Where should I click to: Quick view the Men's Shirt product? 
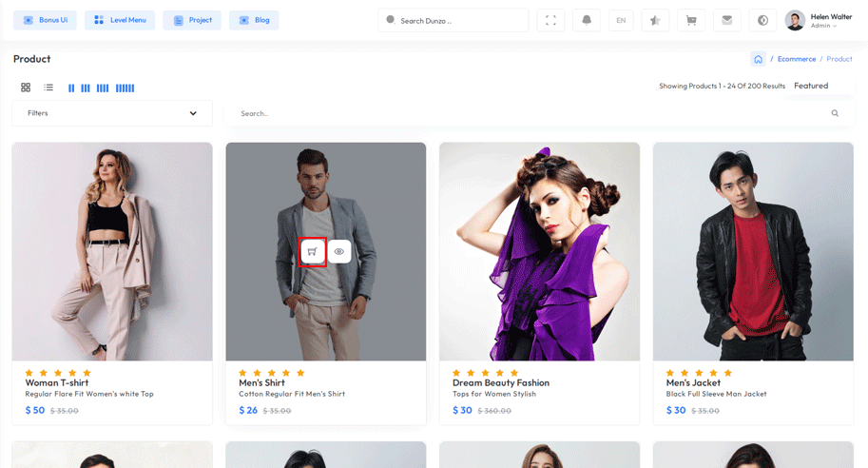(339, 252)
